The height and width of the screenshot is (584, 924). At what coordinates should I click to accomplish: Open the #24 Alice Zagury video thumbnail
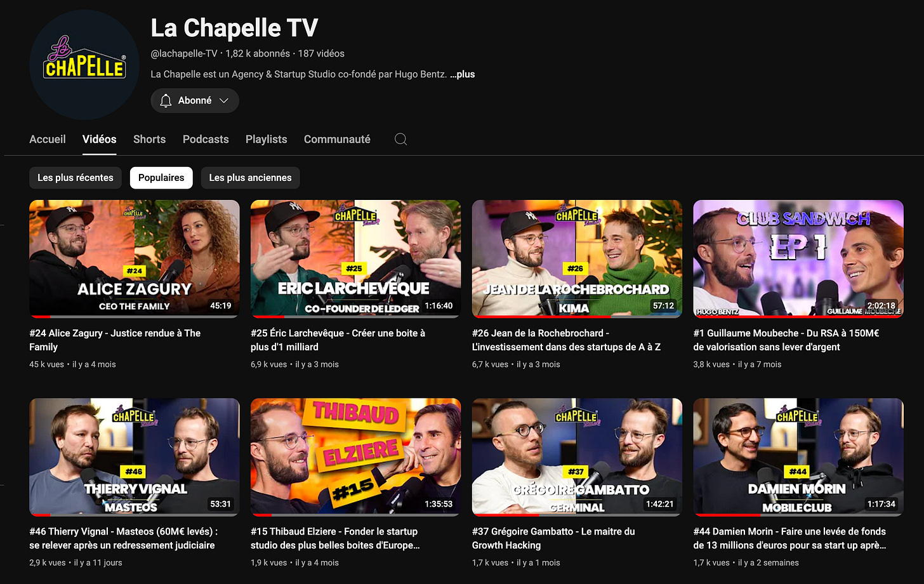[135, 259]
